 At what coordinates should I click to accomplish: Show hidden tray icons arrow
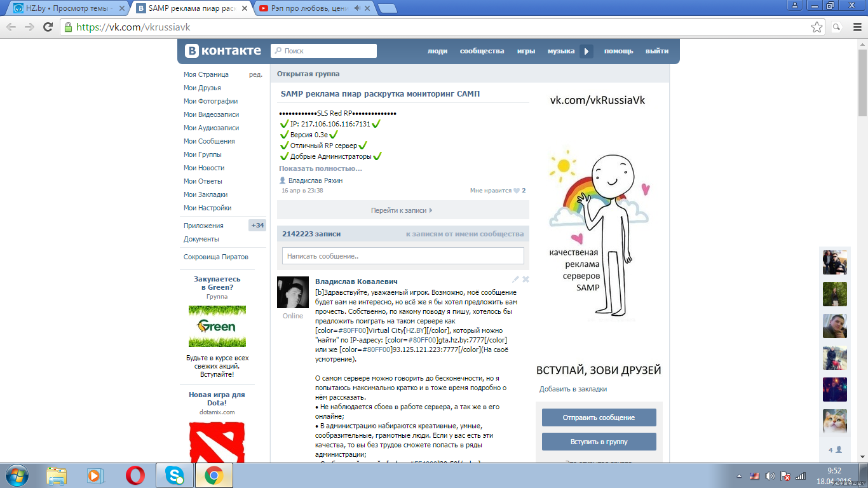740,476
